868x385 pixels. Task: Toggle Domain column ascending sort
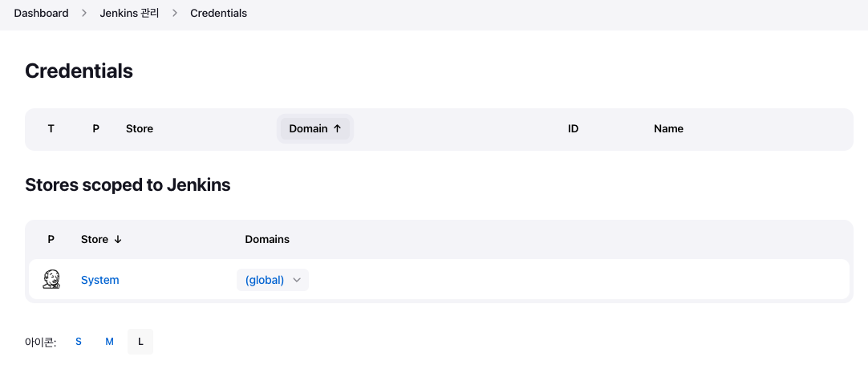315,129
